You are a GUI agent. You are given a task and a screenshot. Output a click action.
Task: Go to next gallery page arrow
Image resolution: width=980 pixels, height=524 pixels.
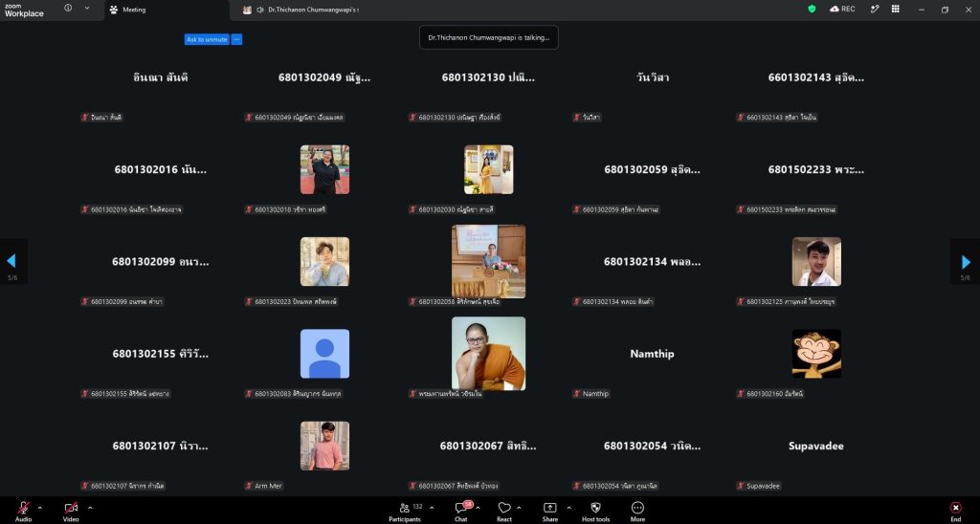966,262
